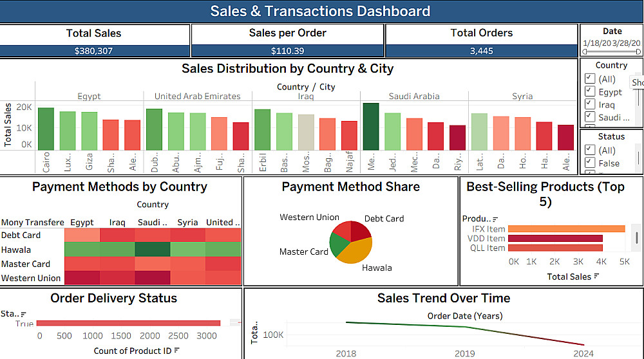This screenshot has width=644, height=359.
Task: Select the Ha.. bar in Syria
Action: [x=544, y=136]
